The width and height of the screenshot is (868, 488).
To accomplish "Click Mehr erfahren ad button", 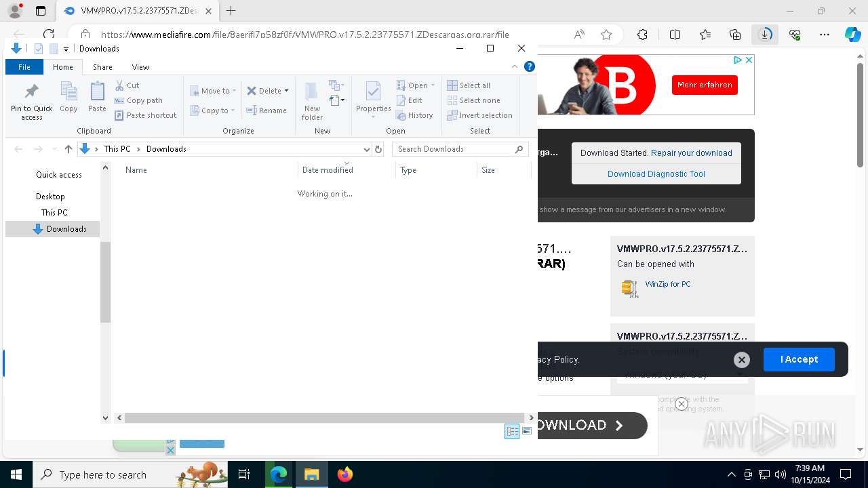I will [705, 85].
